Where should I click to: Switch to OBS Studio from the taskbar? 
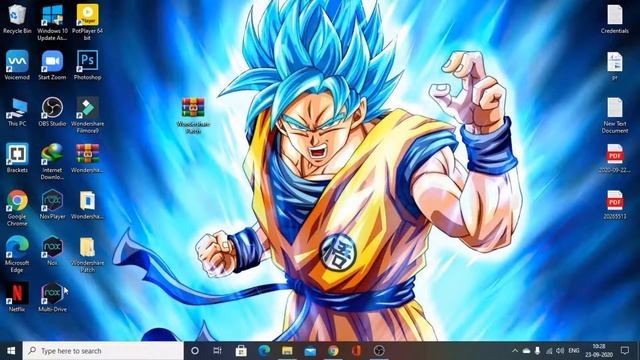(379, 351)
